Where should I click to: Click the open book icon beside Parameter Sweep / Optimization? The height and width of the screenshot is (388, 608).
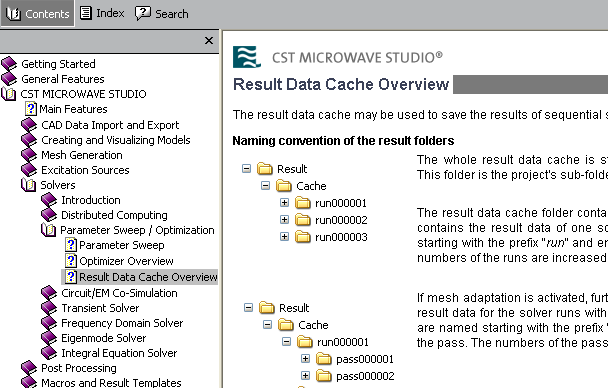[48, 230]
